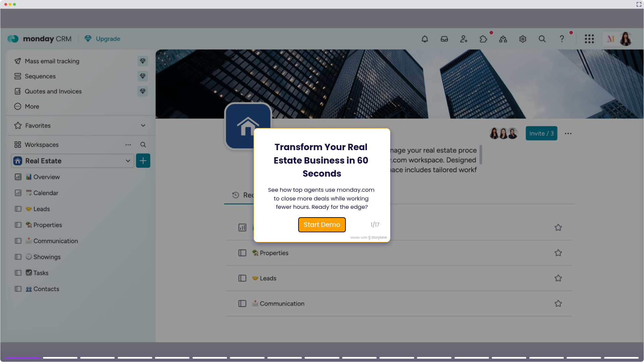The image size is (644, 362).
Task: Open the Sequences sidebar item
Action: 40,76
